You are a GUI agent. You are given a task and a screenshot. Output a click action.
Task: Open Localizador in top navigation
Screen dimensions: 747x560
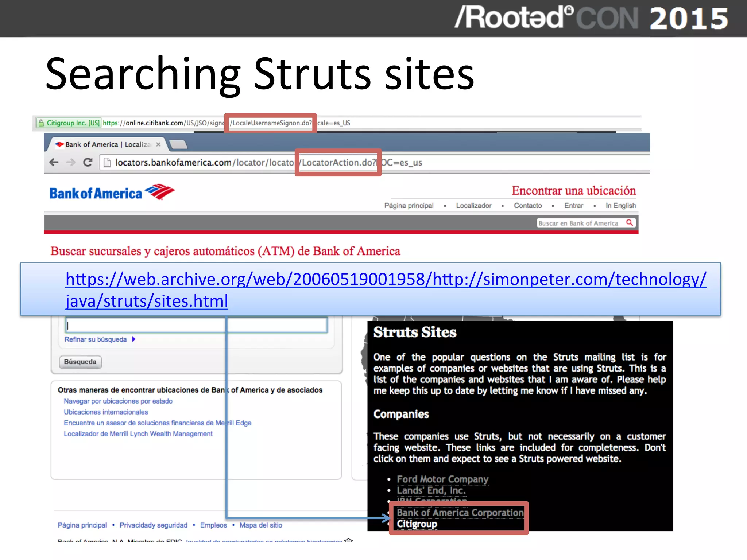pyautogui.click(x=474, y=206)
